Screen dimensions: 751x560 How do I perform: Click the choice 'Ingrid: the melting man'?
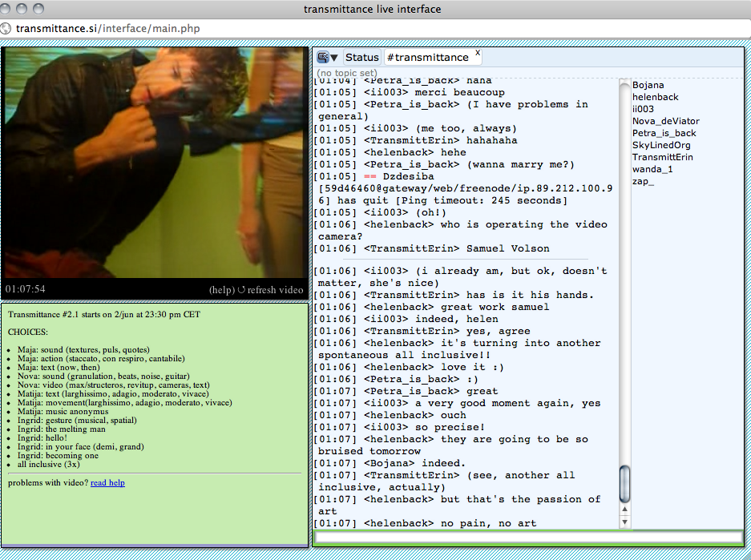(61, 429)
